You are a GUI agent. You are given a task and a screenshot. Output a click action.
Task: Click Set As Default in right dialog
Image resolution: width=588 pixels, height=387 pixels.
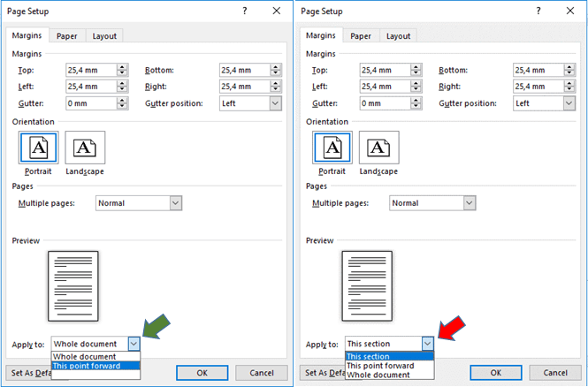pyautogui.click(x=323, y=373)
